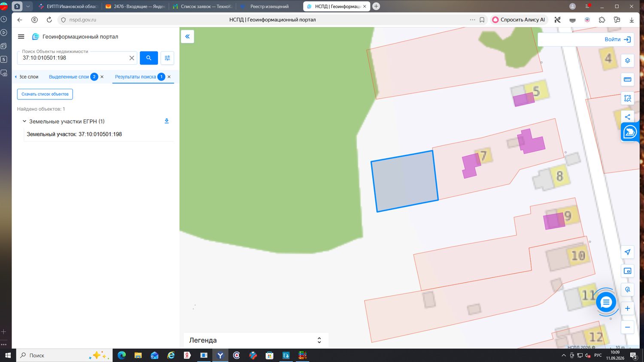The width and height of the screenshot is (644, 362).
Task: Open the search filter settings icon
Action: pyautogui.click(x=167, y=58)
